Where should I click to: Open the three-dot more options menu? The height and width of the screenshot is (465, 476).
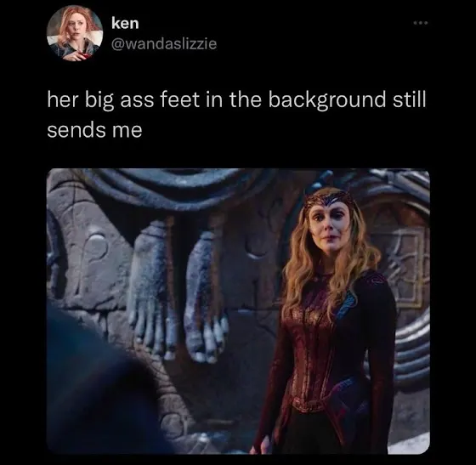coord(421,23)
